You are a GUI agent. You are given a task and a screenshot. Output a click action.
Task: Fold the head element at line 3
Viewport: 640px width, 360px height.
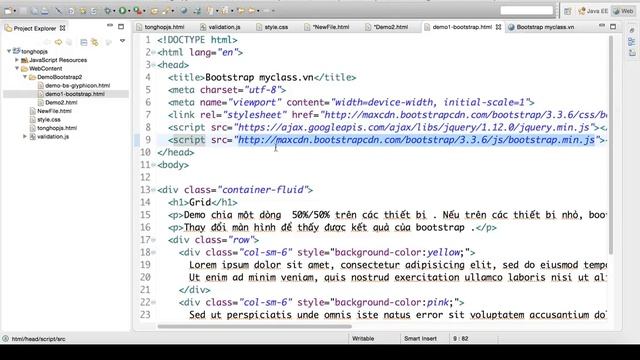point(153,65)
